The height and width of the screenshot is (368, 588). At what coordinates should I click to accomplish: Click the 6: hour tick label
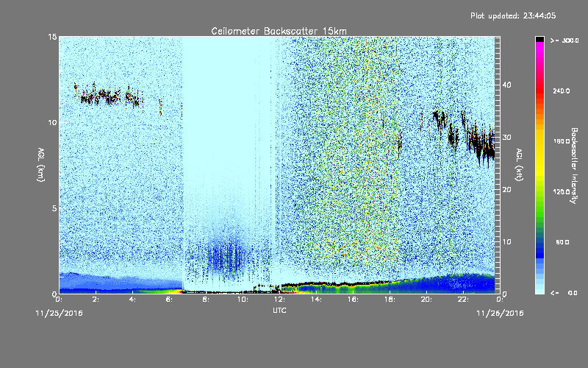(170, 300)
